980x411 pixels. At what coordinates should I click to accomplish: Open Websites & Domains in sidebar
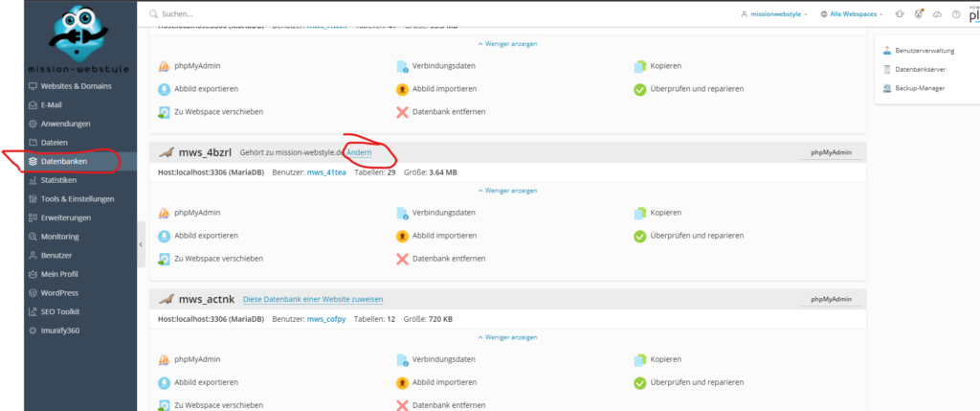click(x=77, y=86)
